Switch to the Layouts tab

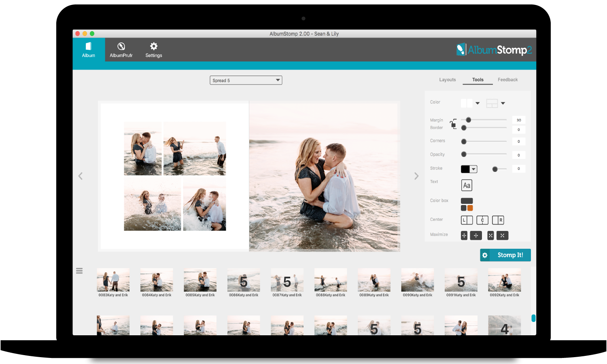(447, 80)
